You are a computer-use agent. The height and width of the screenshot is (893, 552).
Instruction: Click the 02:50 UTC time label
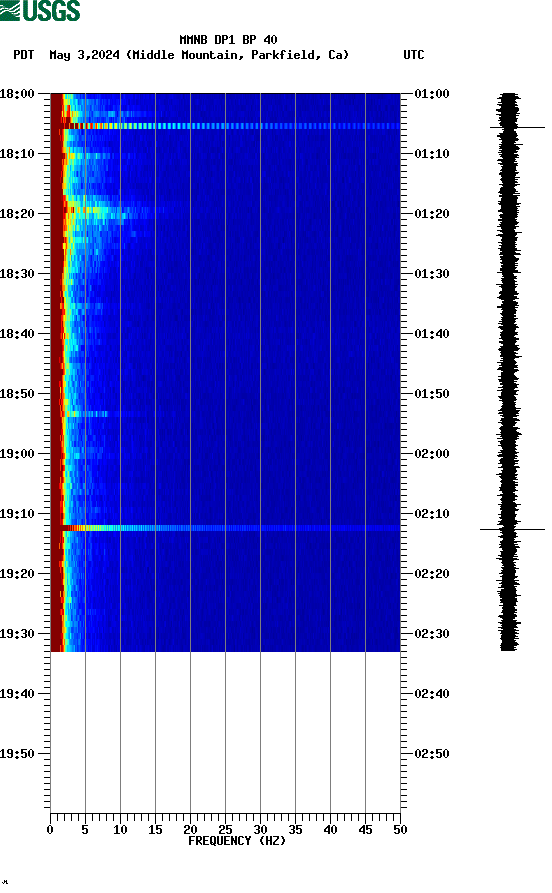tap(432, 754)
